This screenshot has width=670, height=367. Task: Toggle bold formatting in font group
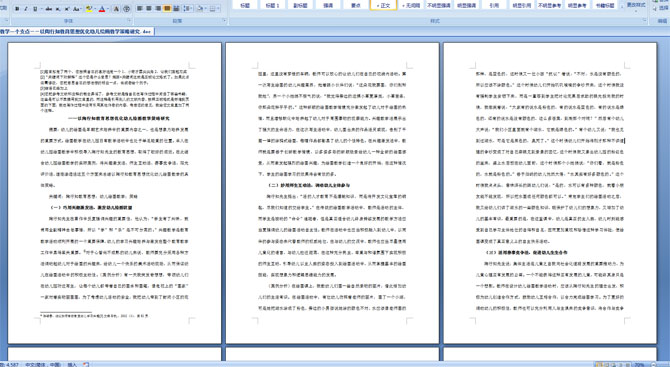(17, 9)
